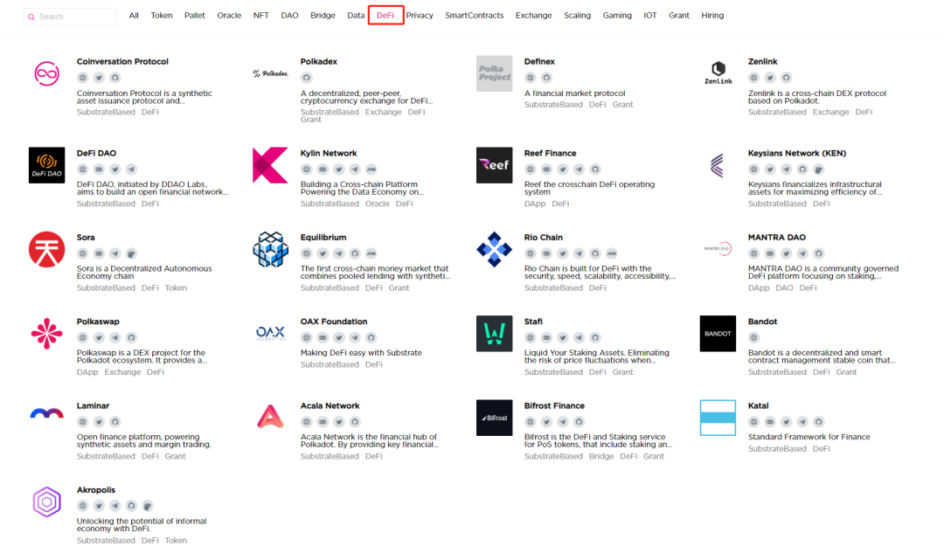Open Equilibrium's GitHub icon
944x560 pixels.
pyautogui.click(x=355, y=253)
